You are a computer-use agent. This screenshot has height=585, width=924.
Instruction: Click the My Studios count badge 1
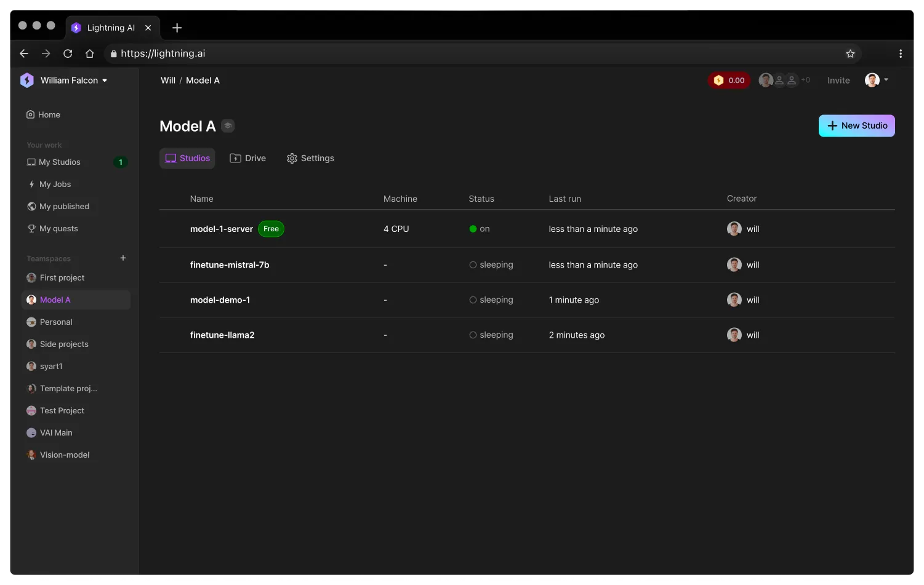(121, 162)
